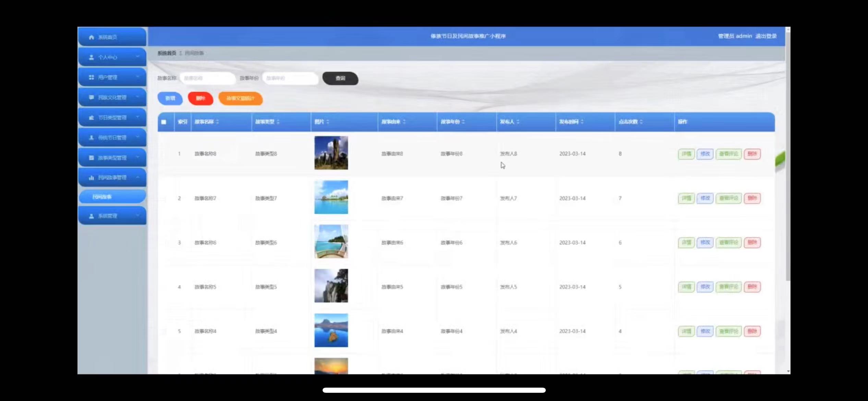
Task: Sort table by 发布人 column arrows
Action: pyautogui.click(x=518, y=122)
